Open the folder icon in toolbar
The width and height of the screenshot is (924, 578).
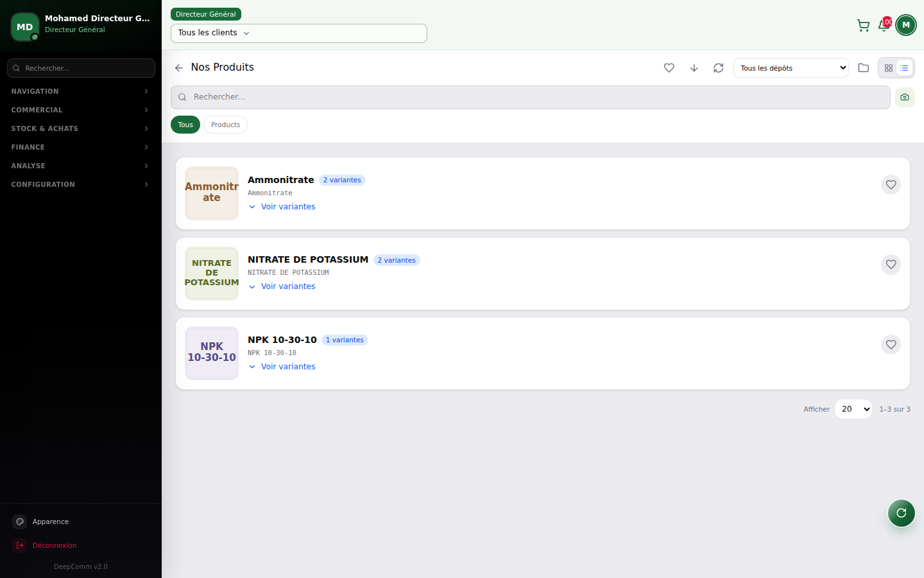coord(864,67)
